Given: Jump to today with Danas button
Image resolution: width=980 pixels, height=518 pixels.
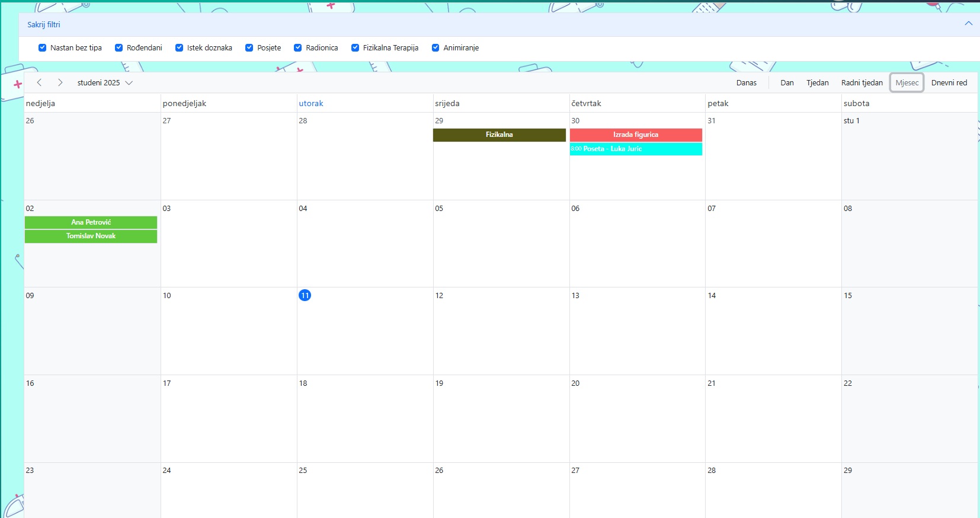Looking at the screenshot, I should (x=746, y=83).
